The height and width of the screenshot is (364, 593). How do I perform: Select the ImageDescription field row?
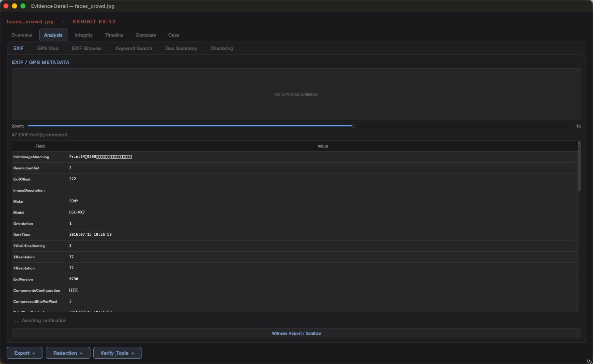point(295,190)
